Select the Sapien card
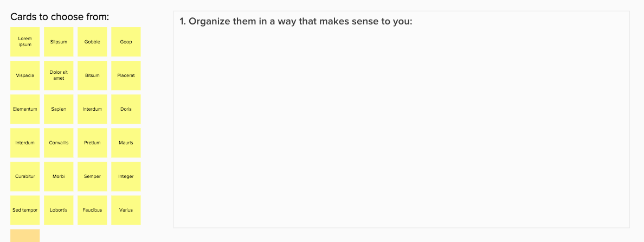 59,109
